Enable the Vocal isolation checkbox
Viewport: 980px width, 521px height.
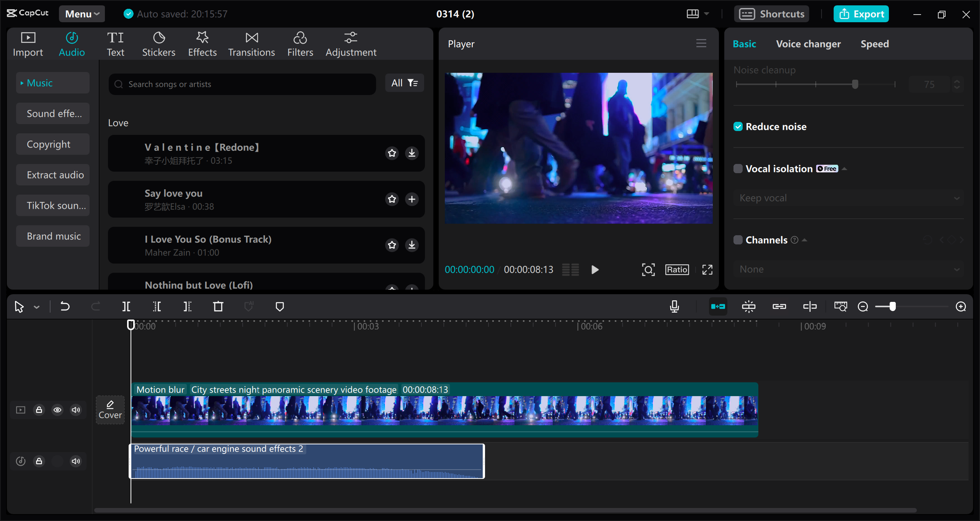tap(738, 169)
